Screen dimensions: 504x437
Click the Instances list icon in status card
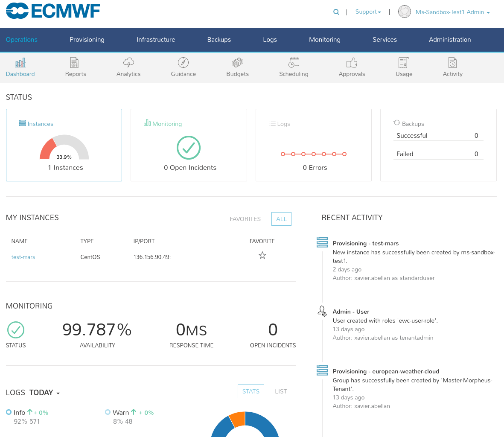[x=22, y=123]
